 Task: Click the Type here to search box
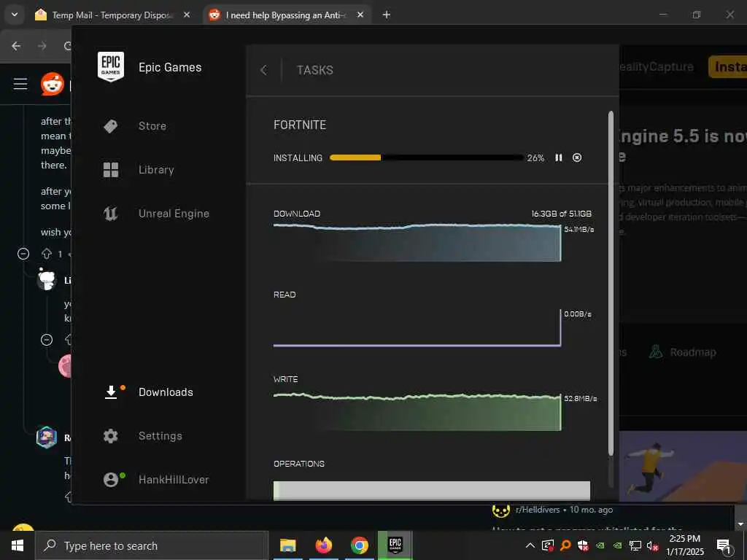coord(152,545)
